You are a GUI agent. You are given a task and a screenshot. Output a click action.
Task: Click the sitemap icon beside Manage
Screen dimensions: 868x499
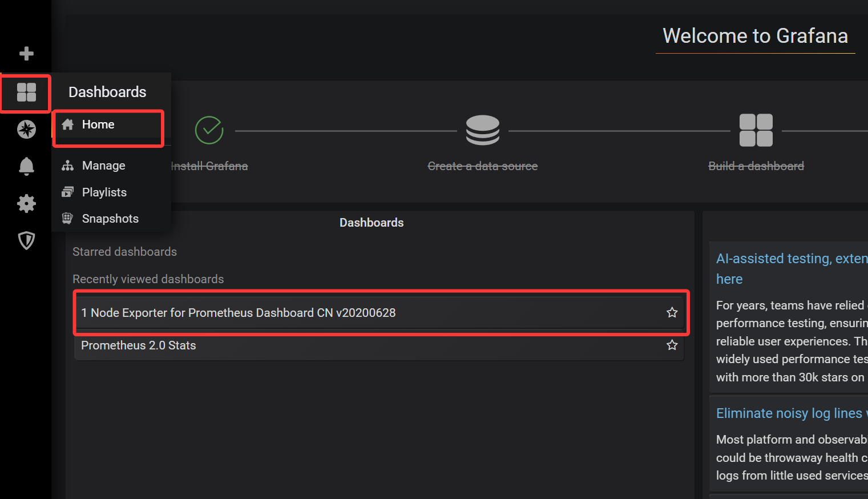point(68,166)
